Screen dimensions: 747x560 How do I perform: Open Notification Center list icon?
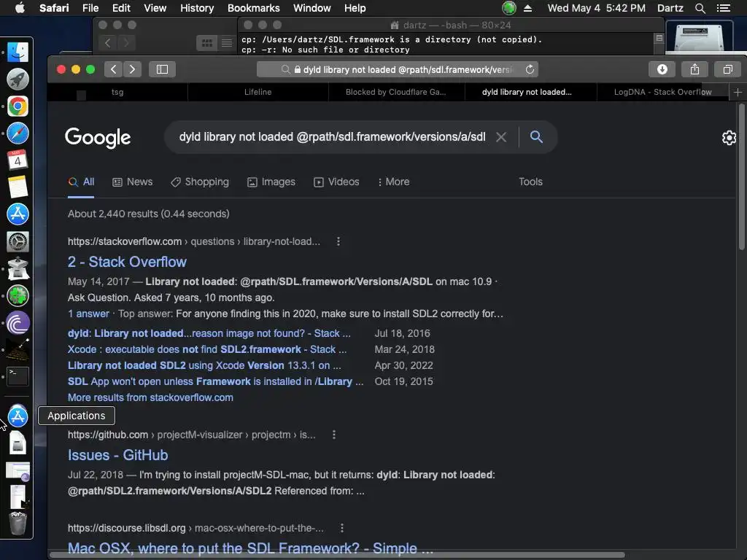724,8
